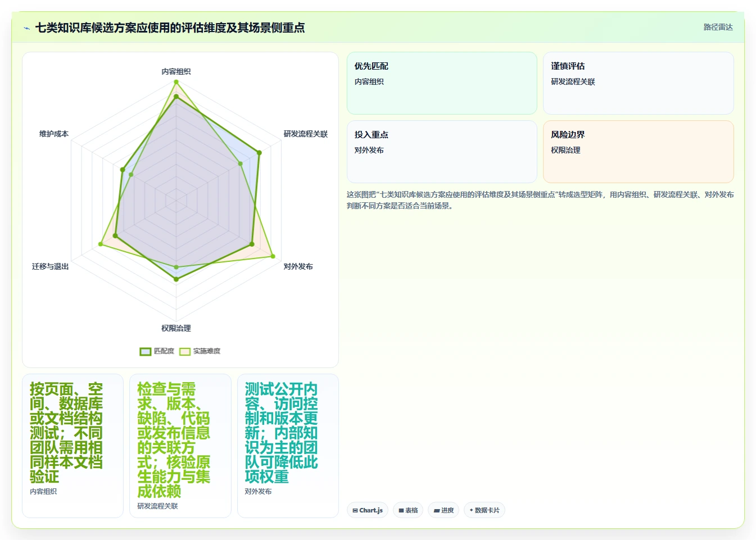Click 内容组织 text in 优先匹配 card
This screenshot has height=540, width=756.
[369, 81]
